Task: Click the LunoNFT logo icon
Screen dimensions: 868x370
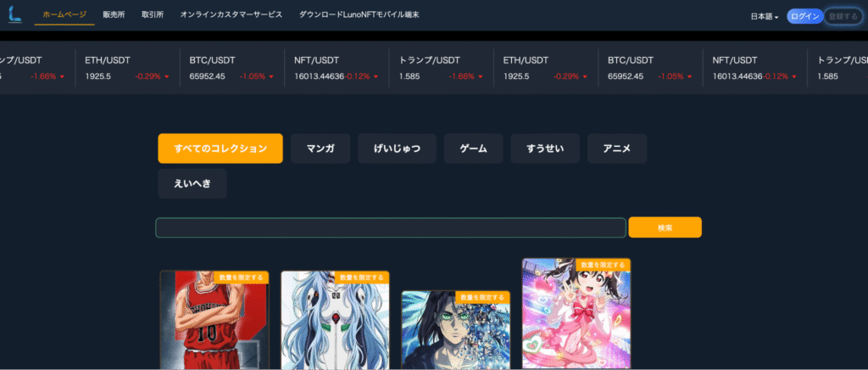Action: [15, 14]
